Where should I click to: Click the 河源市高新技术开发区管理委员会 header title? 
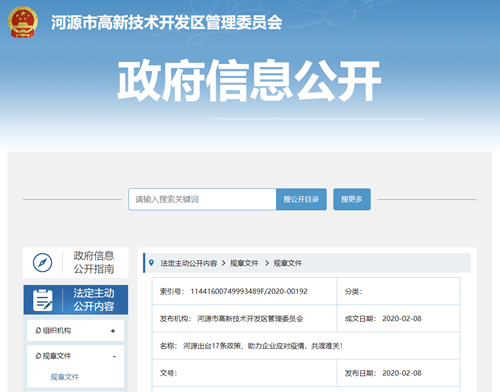coord(167,23)
